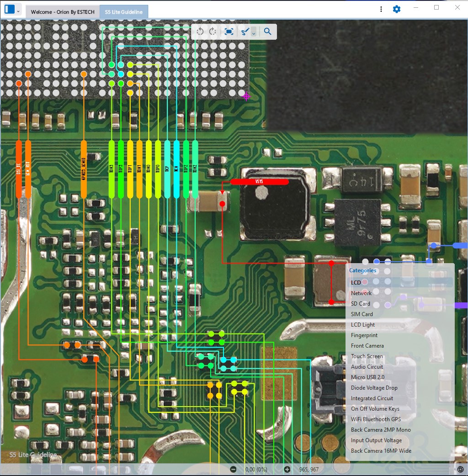
Task: Expand the brush tool dropdown arrow
Action: pos(254,32)
